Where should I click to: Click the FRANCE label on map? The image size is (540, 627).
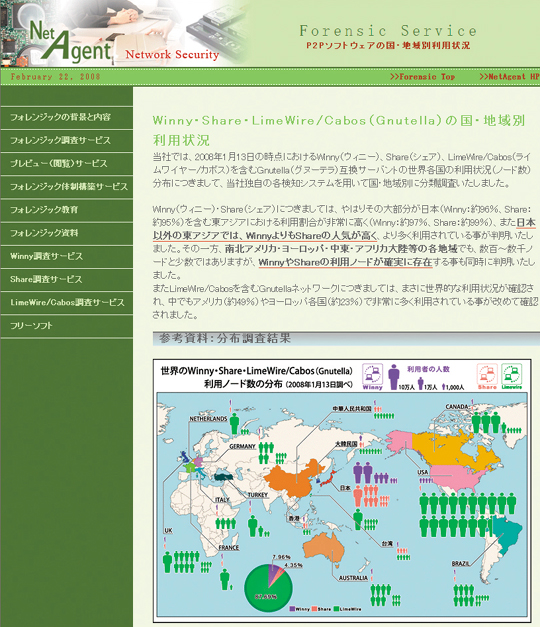pyautogui.click(x=229, y=548)
